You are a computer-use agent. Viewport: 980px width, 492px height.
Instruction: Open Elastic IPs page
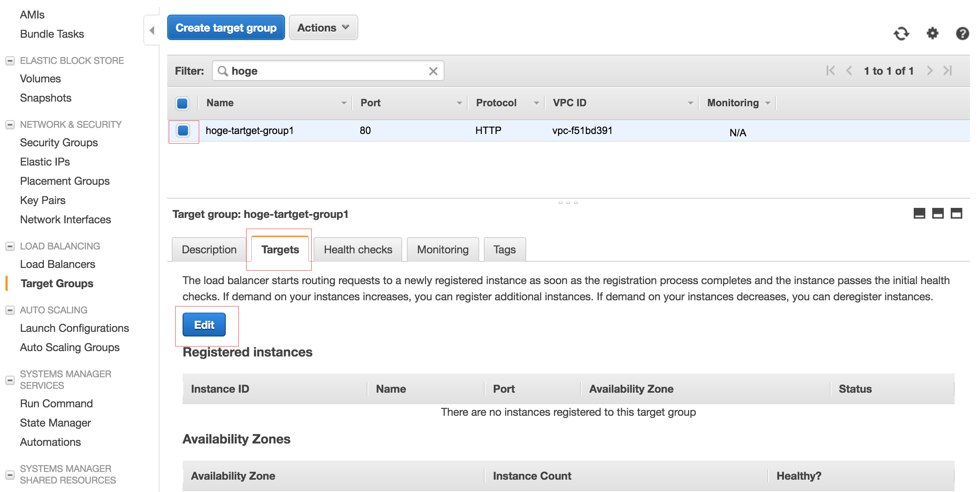(x=45, y=162)
